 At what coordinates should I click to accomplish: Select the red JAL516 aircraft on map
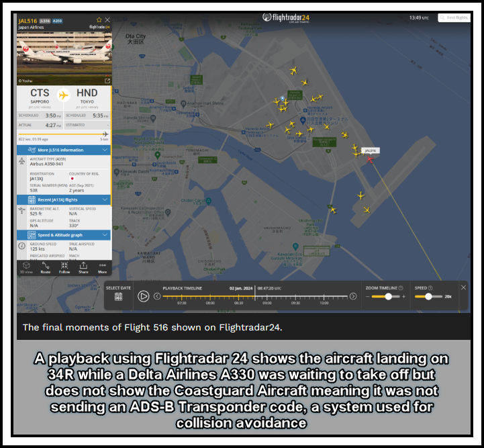(369, 159)
